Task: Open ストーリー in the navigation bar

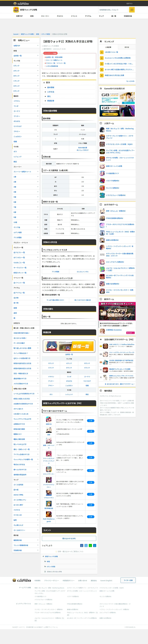Action: (x=45, y=16)
